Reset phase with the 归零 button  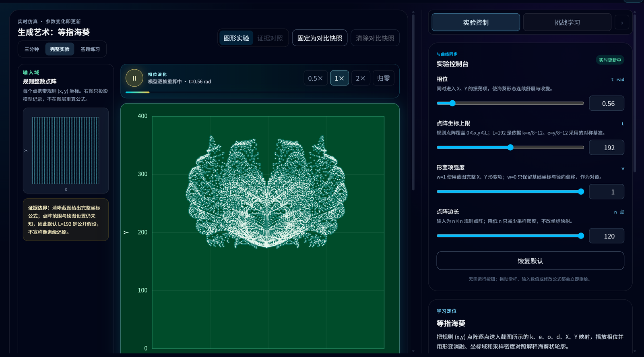point(384,78)
